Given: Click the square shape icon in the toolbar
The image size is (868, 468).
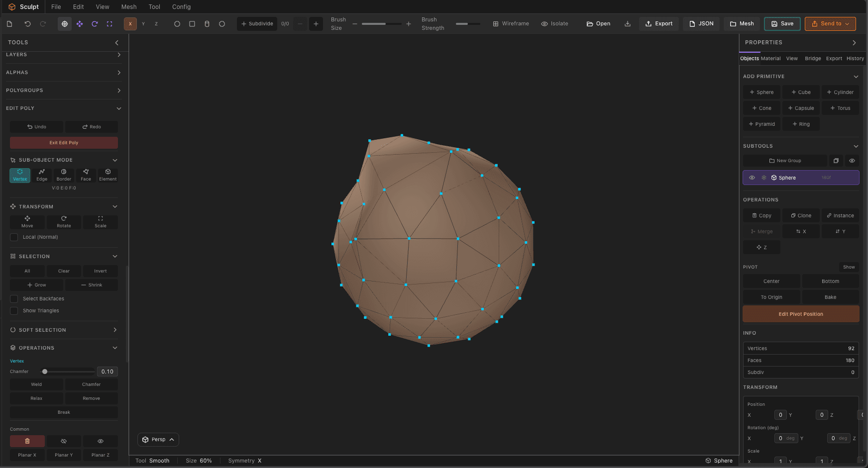Looking at the screenshot, I should [x=192, y=24].
